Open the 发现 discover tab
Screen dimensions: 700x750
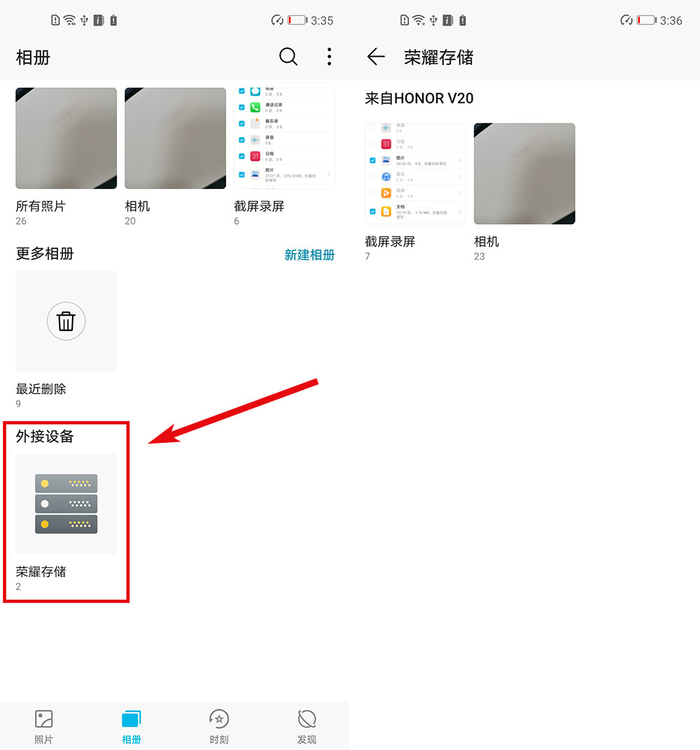pos(307,726)
